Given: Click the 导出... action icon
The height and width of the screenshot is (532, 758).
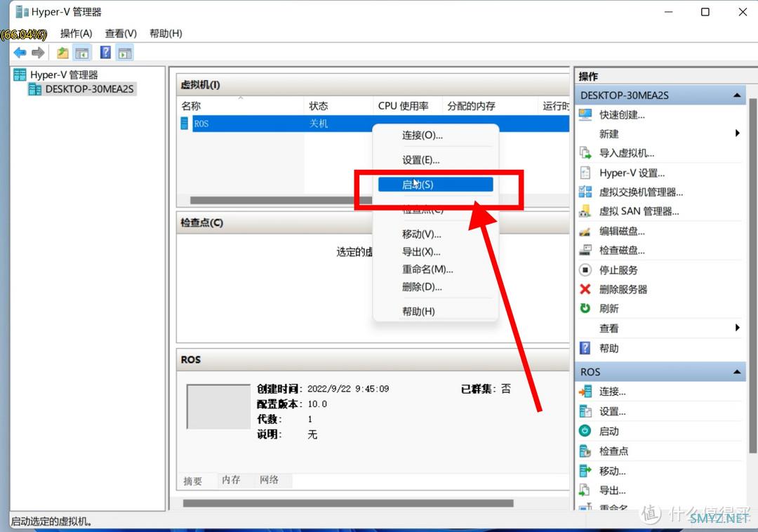Looking at the screenshot, I should (x=585, y=491).
